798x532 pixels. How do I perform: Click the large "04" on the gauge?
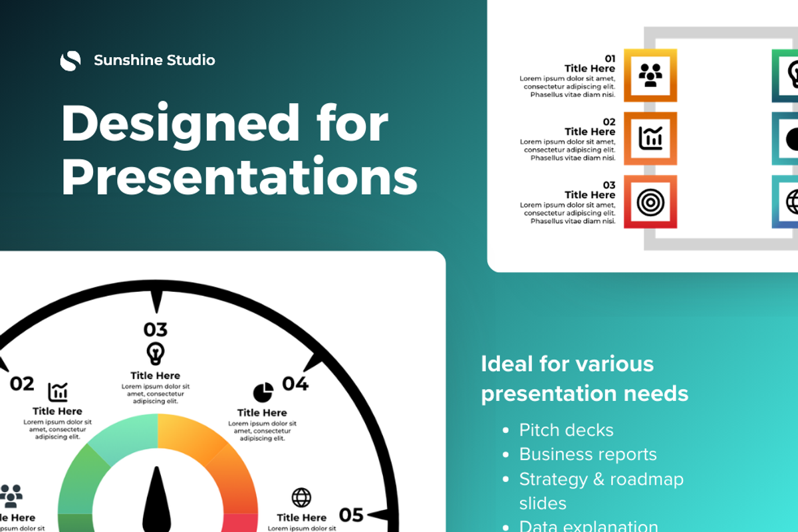(x=295, y=384)
